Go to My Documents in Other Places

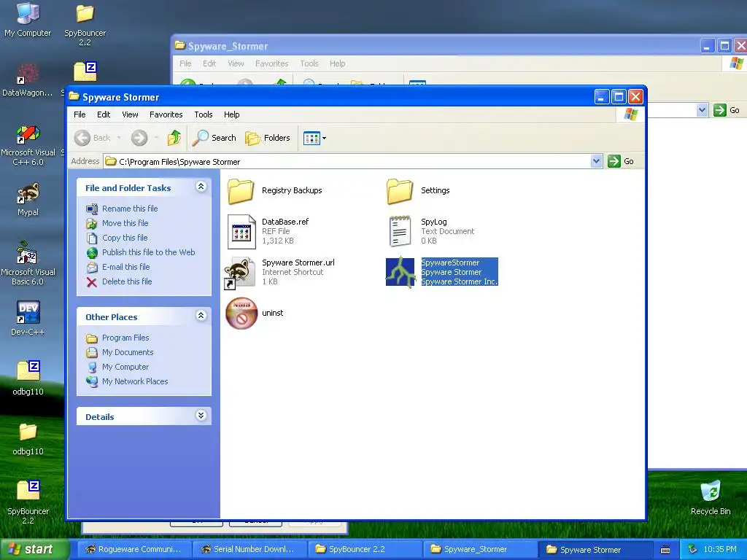click(128, 352)
